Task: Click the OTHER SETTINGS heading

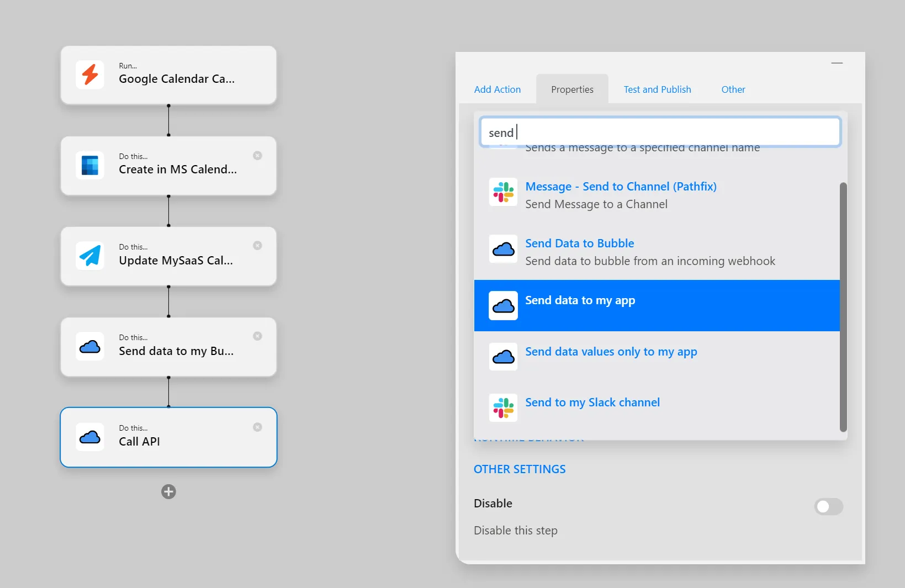Action: [x=520, y=469]
